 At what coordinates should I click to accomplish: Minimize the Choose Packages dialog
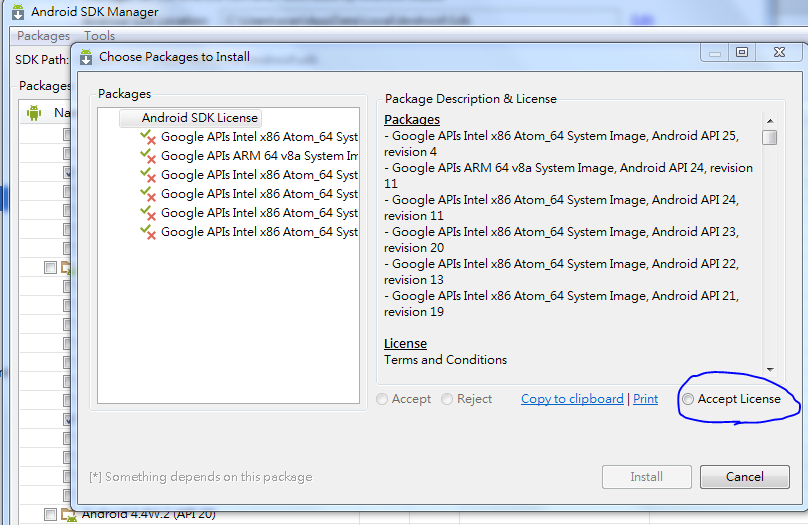coord(715,52)
